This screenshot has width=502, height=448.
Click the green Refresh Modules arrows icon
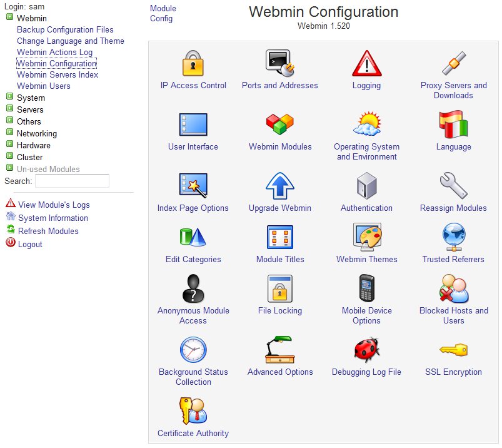point(11,229)
